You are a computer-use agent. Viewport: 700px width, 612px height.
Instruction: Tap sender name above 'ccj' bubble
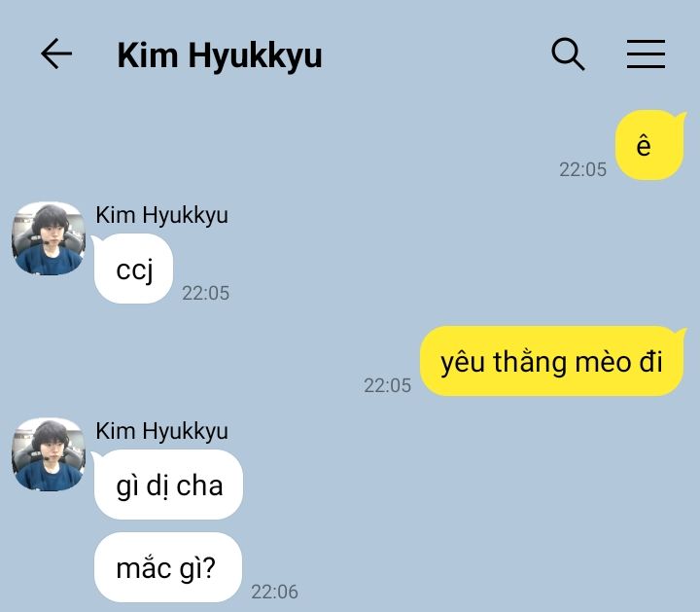[x=161, y=215]
